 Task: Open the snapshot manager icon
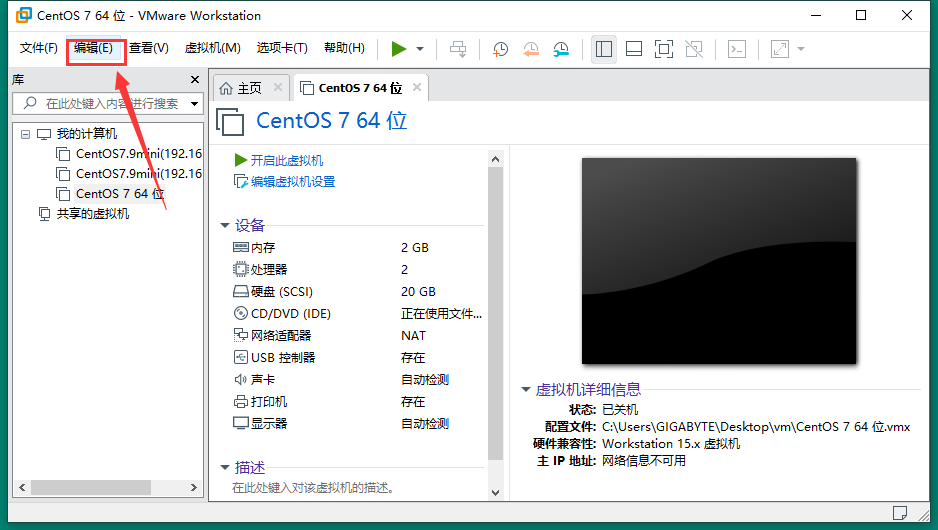coord(561,49)
